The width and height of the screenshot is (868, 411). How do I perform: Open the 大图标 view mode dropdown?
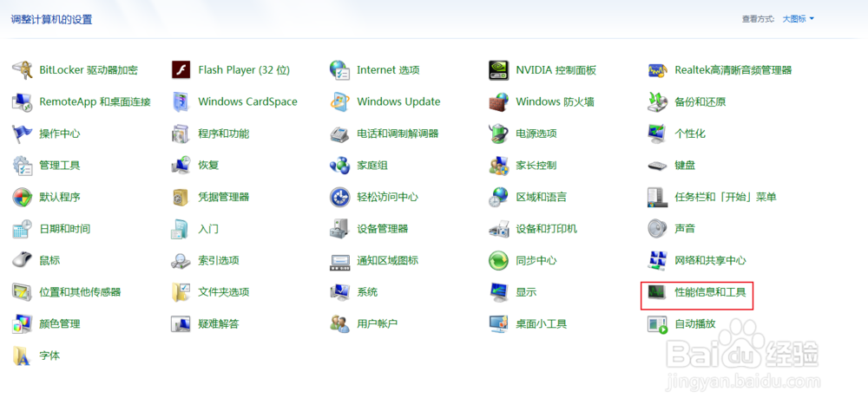pyautogui.click(x=799, y=19)
